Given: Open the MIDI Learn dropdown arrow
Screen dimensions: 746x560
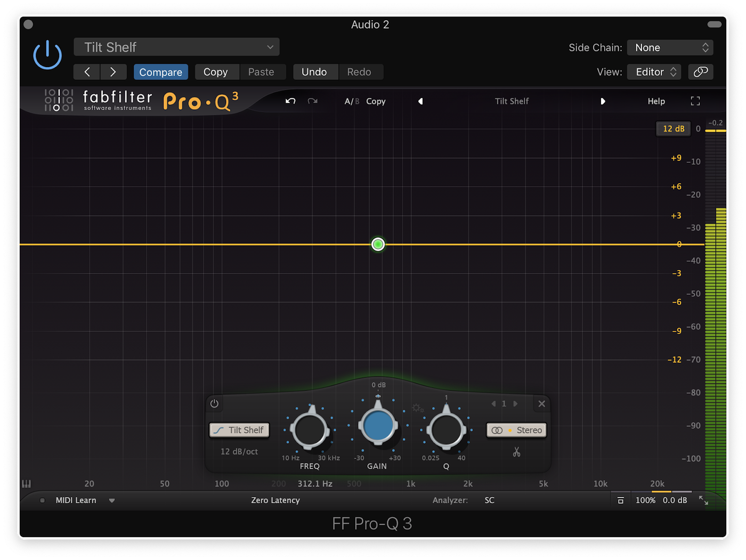Looking at the screenshot, I should [x=112, y=500].
